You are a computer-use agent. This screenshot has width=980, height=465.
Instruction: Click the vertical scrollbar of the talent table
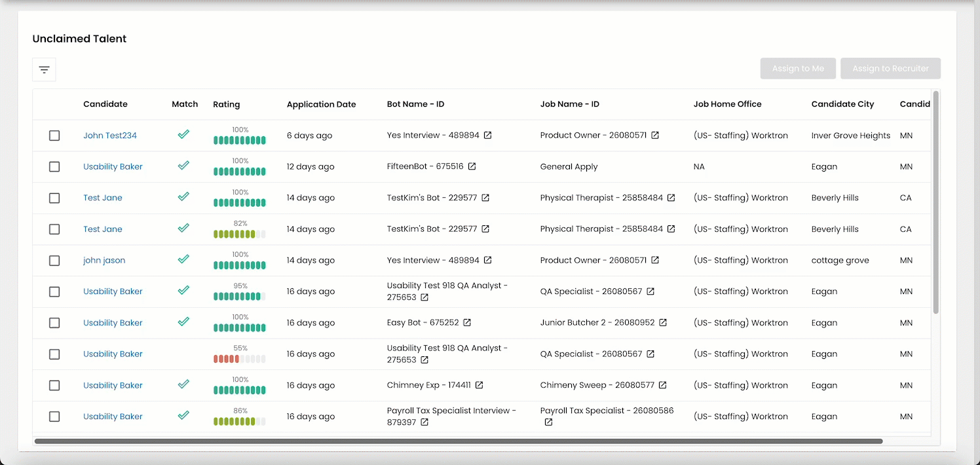[935, 203]
